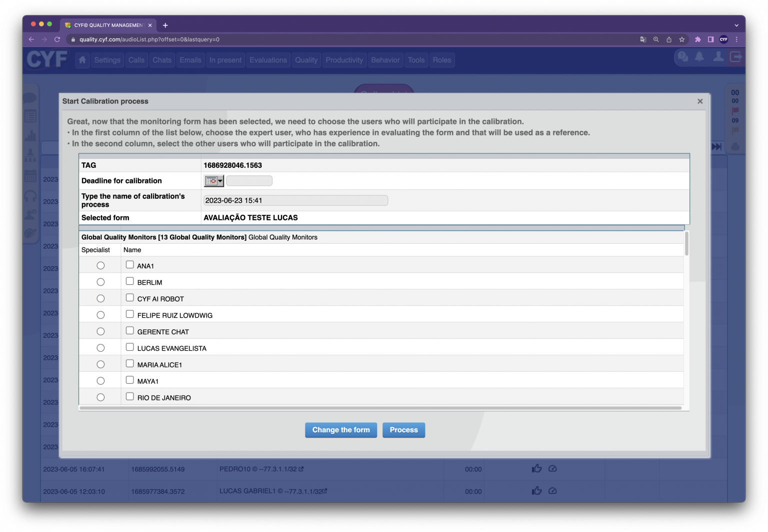This screenshot has width=768, height=532.
Task: Choose BERLIM as the specialist user
Action: point(100,282)
